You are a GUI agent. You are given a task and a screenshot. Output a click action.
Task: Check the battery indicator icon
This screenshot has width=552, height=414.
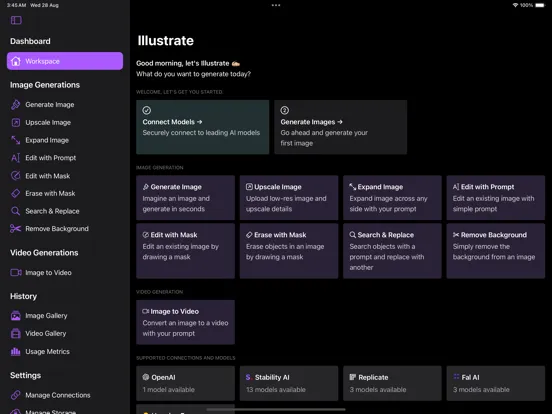tap(540, 5)
